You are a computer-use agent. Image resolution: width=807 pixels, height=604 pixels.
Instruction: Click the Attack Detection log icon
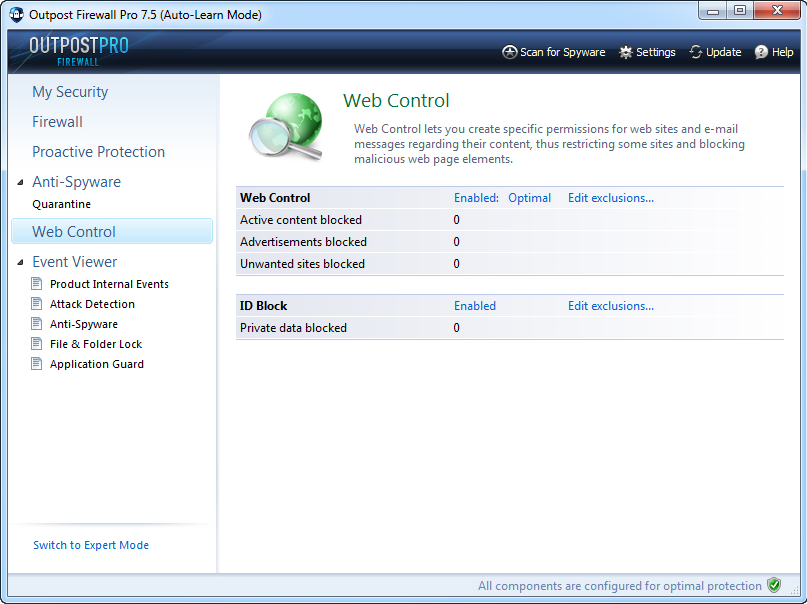tap(37, 304)
